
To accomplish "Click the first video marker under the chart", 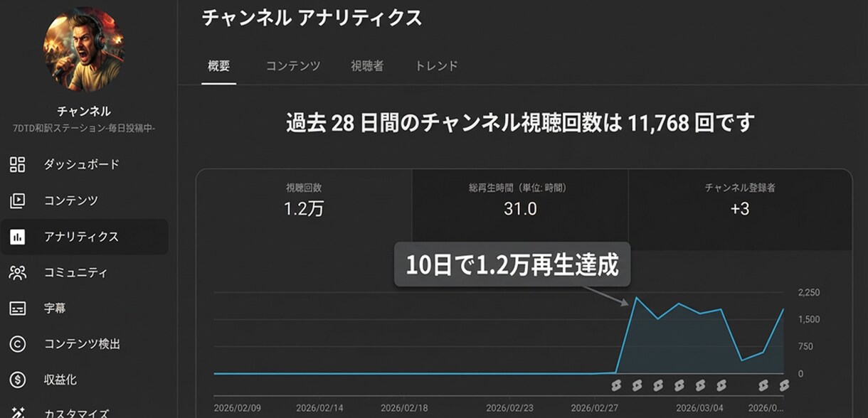I will click(x=616, y=385).
